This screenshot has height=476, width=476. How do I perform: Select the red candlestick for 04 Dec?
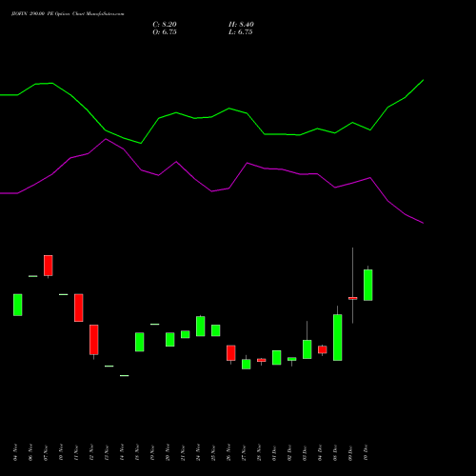(323, 349)
